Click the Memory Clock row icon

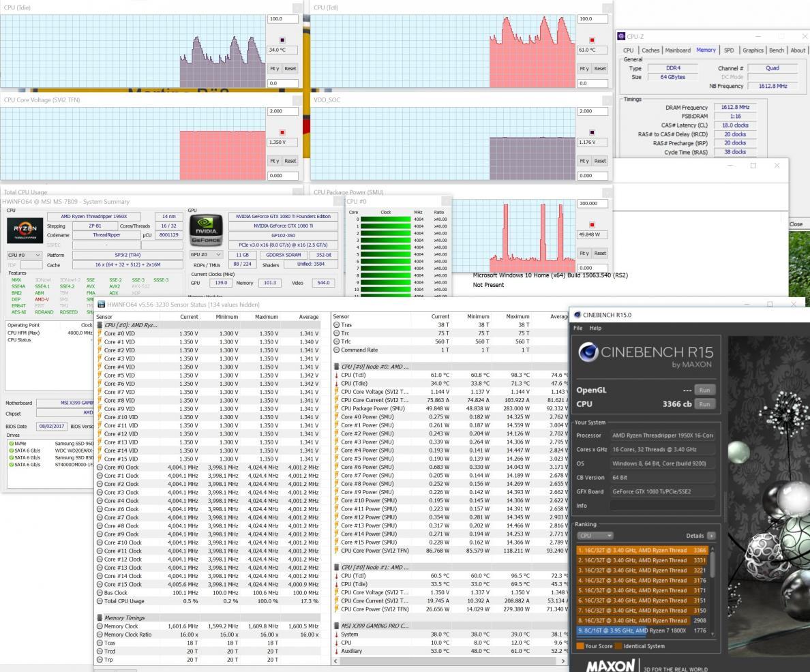coord(100,626)
